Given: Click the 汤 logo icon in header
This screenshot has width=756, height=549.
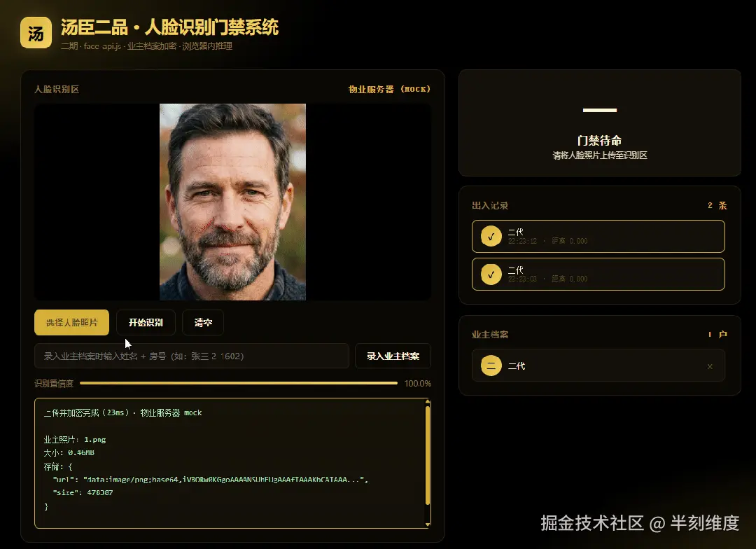Looking at the screenshot, I should point(36,33).
